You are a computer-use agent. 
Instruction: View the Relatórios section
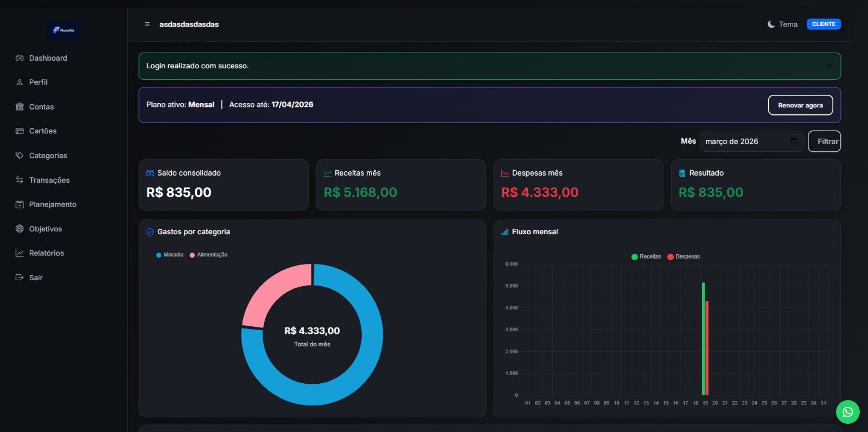tap(47, 253)
